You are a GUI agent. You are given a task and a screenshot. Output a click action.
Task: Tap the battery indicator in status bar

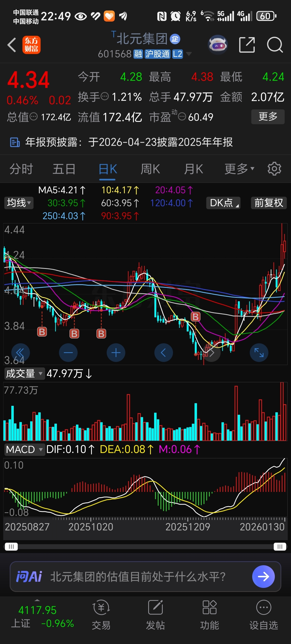point(266,16)
